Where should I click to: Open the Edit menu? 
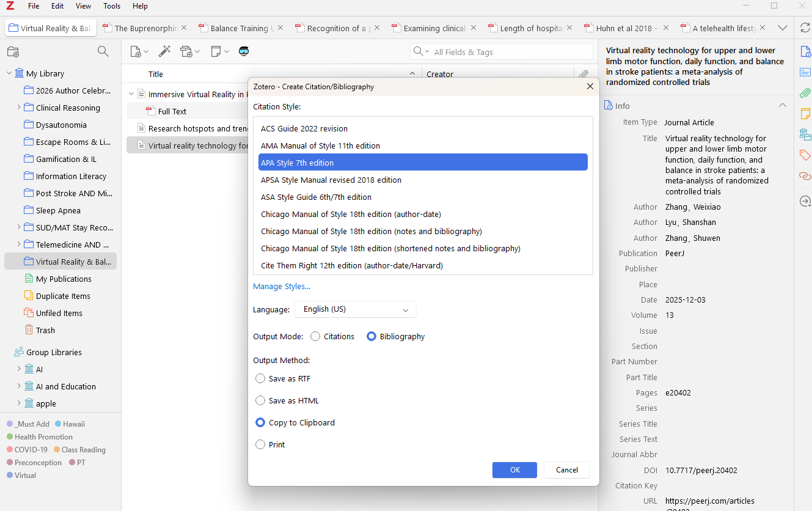[57, 6]
